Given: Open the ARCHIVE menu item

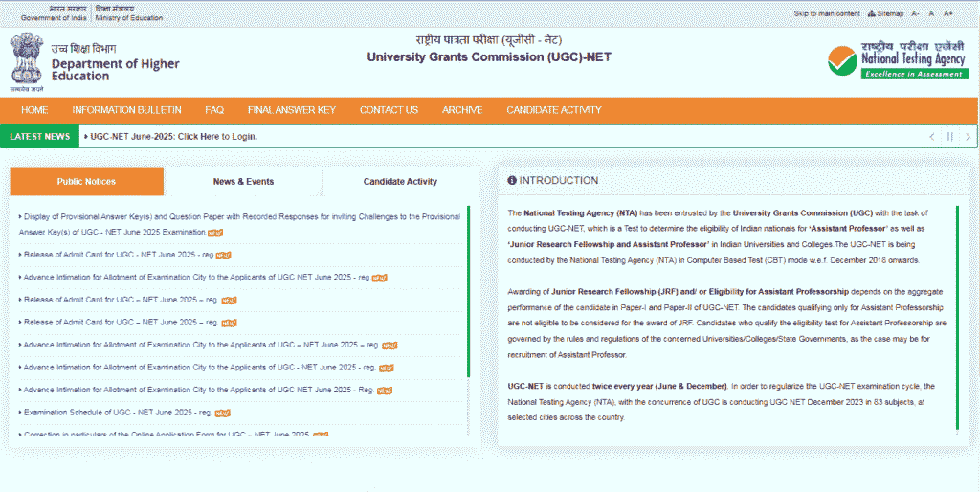Looking at the screenshot, I should [462, 110].
